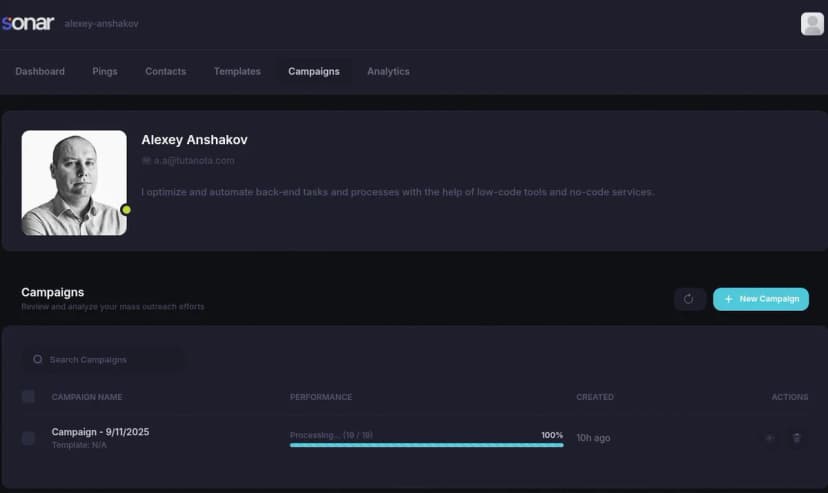828x493 pixels.
Task: Check the Campaign - 9/11/2025 row checkbox
Action: click(28, 438)
